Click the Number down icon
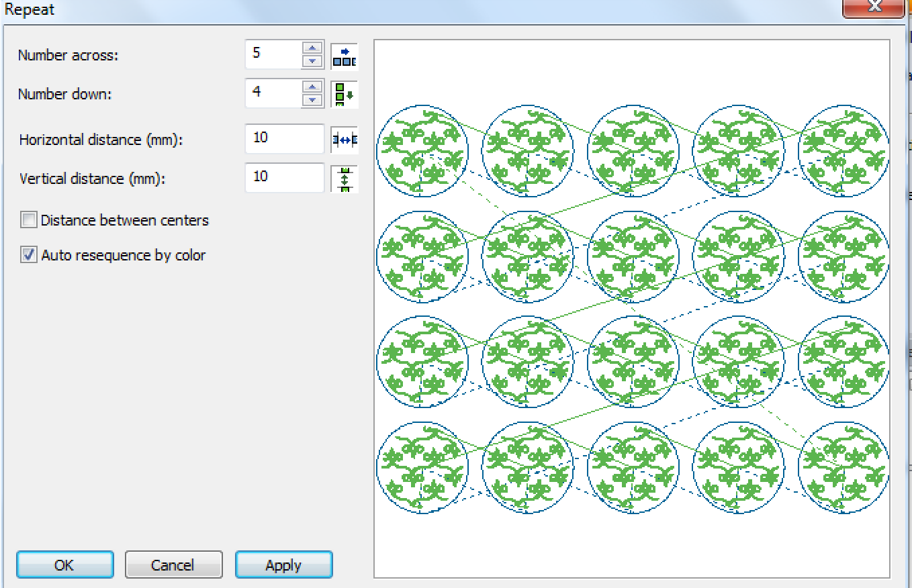Image resolution: width=912 pixels, height=588 pixels. (345, 94)
